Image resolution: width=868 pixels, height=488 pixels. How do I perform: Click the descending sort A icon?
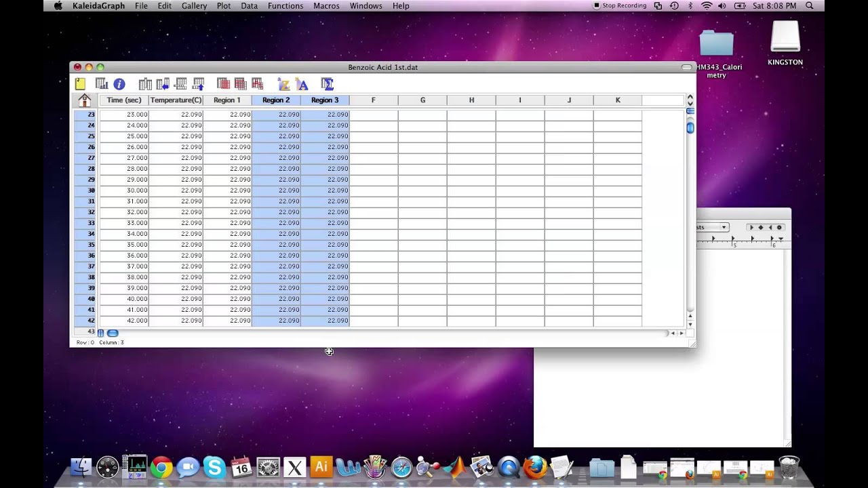pos(302,84)
